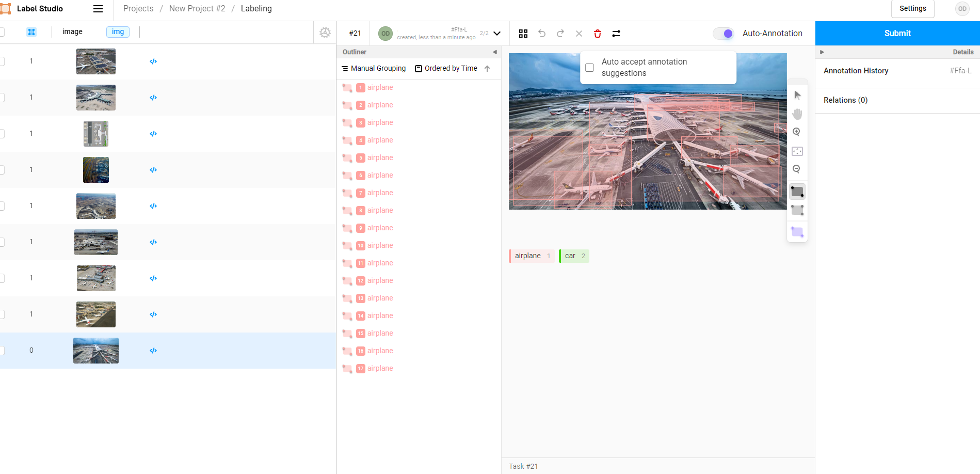
Task: Select the rectangle labeling tool
Action: point(797,191)
